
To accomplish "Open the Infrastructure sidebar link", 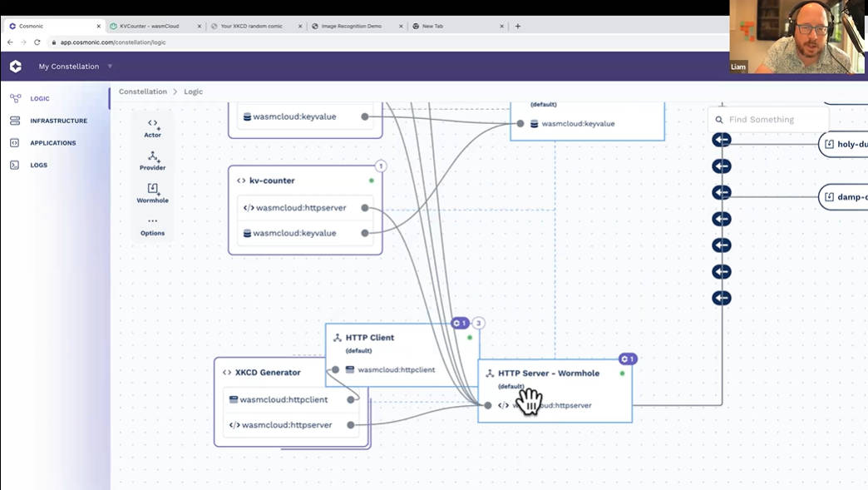I will 59,121.
